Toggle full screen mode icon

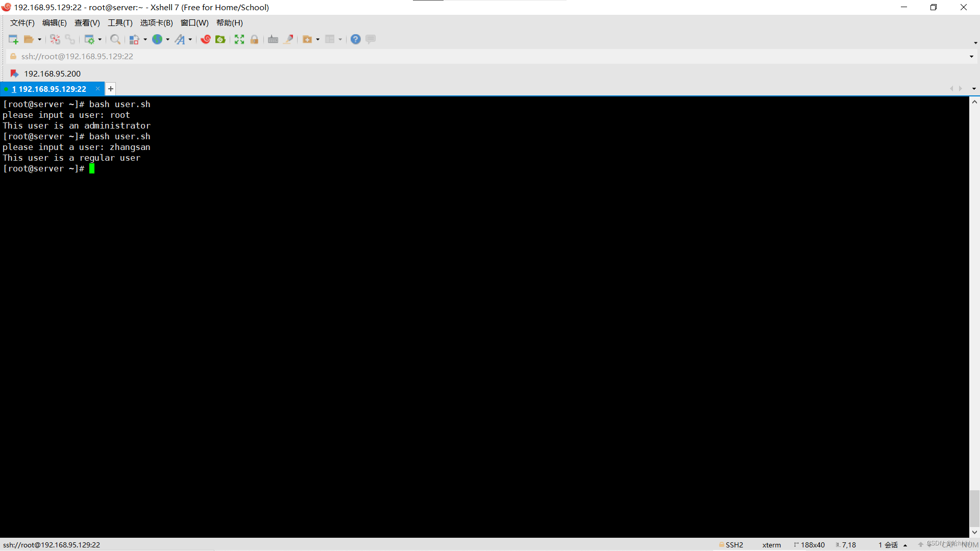pyautogui.click(x=239, y=39)
